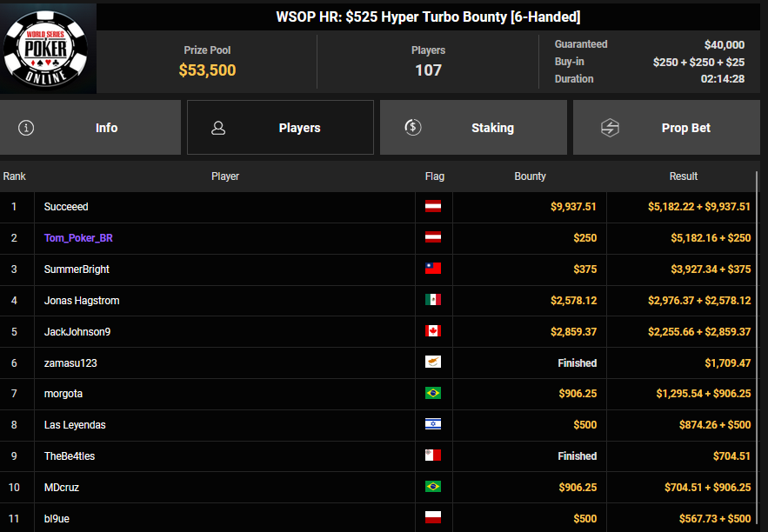Click the Result column header
The image size is (768, 532).
point(683,176)
